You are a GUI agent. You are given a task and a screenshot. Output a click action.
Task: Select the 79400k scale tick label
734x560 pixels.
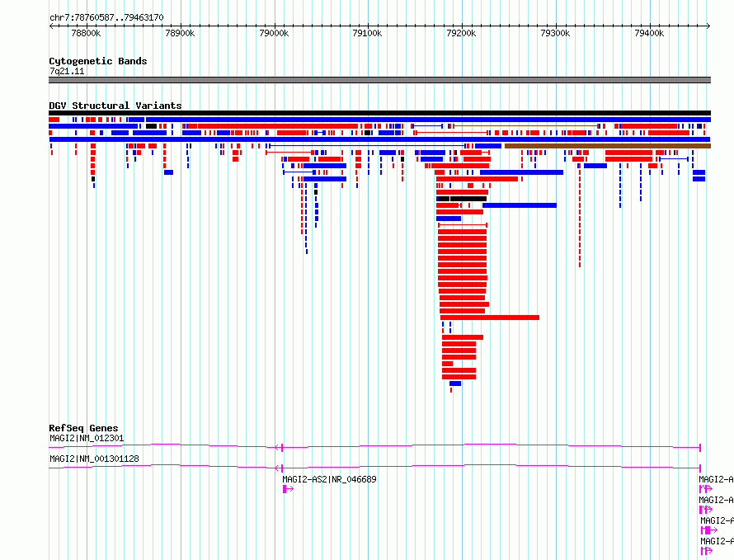[x=649, y=33]
